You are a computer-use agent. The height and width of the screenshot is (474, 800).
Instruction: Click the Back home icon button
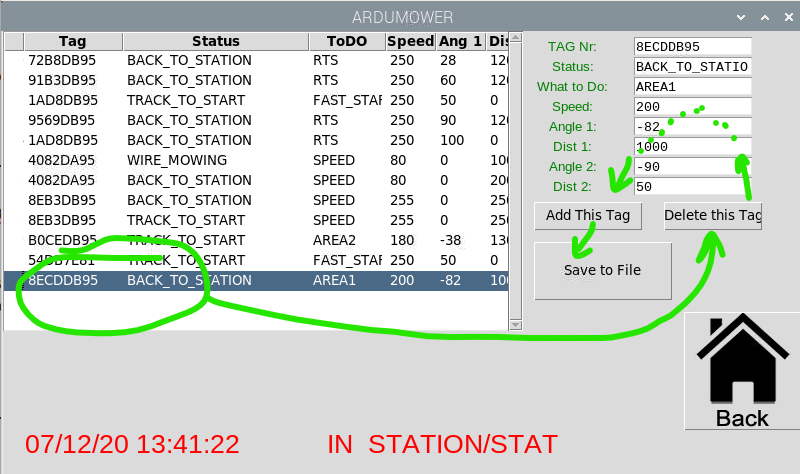point(742,371)
